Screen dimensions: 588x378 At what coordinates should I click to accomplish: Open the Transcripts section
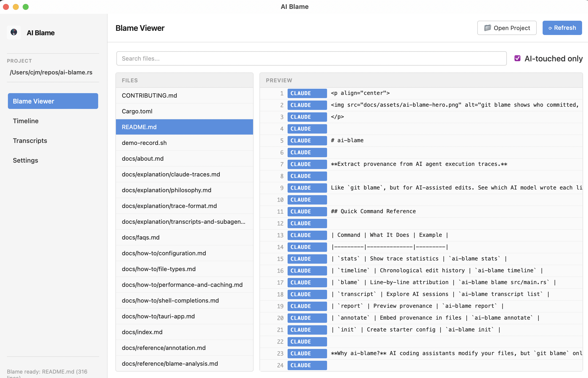click(30, 140)
